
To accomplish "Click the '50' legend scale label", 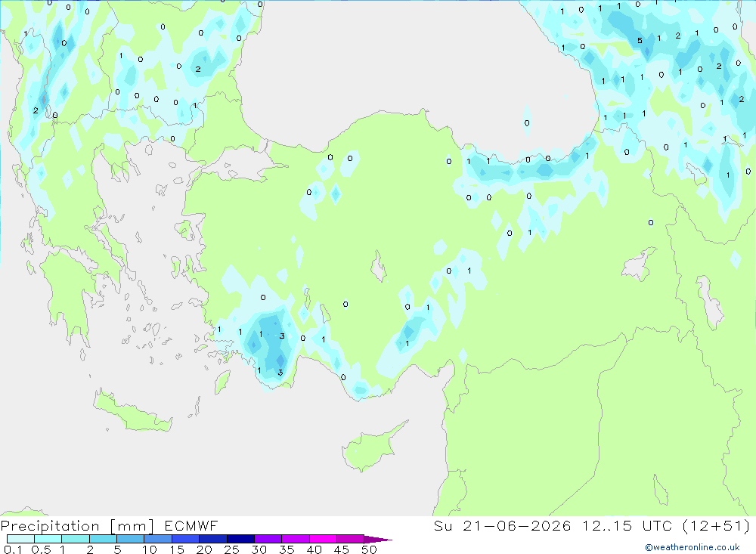I will (369, 549).
